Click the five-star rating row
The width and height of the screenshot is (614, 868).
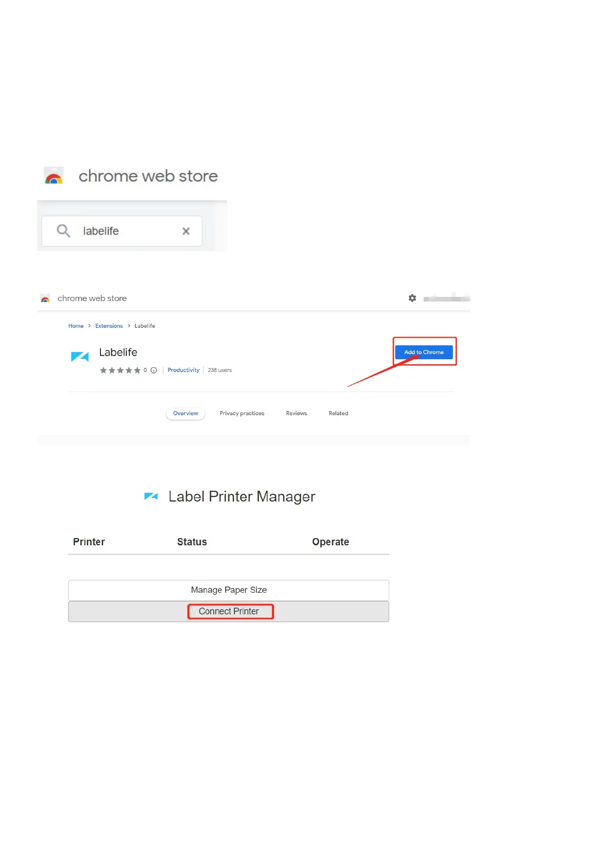120,370
